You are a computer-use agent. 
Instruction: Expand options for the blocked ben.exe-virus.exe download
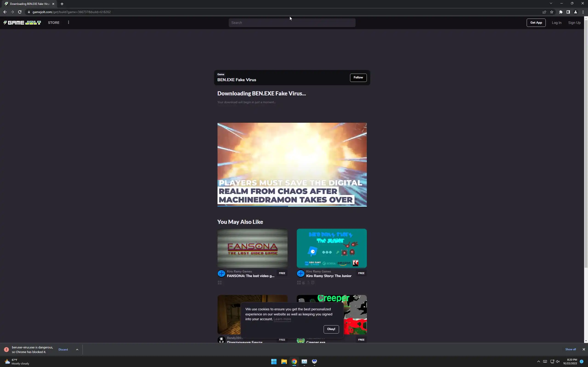pos(77,350)
